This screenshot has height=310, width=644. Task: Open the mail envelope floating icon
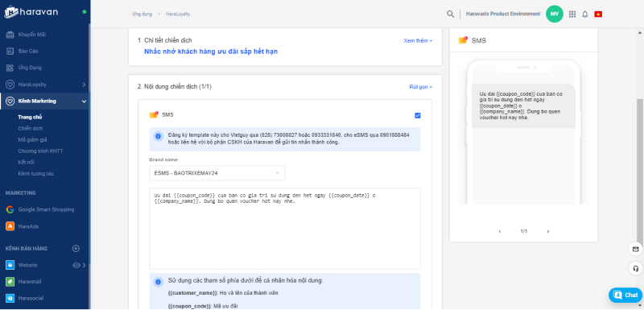[x=635, y=250]
